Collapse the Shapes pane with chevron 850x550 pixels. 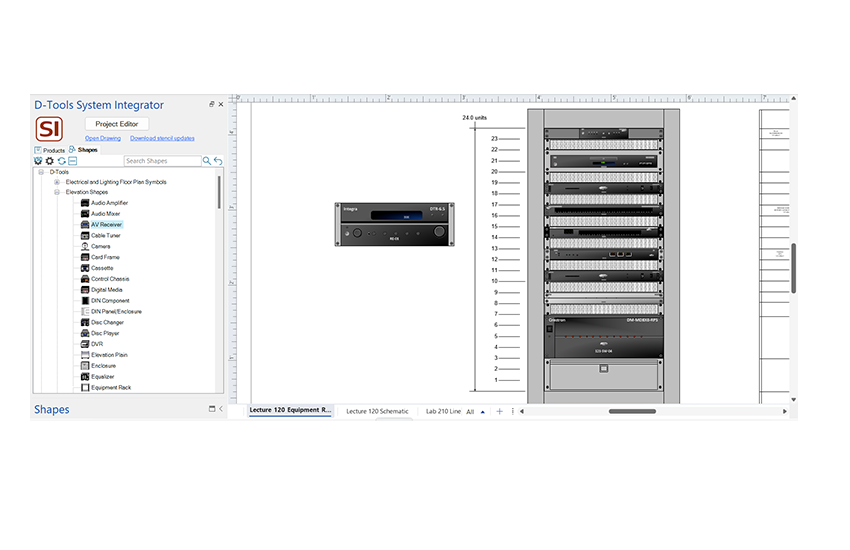pyautogui.click(x=221, y=409)
